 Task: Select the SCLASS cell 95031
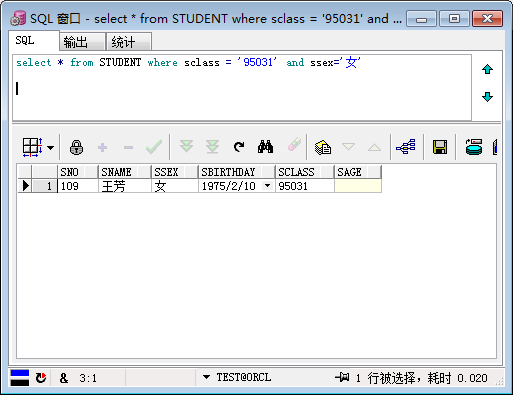(x=305, y=186)
